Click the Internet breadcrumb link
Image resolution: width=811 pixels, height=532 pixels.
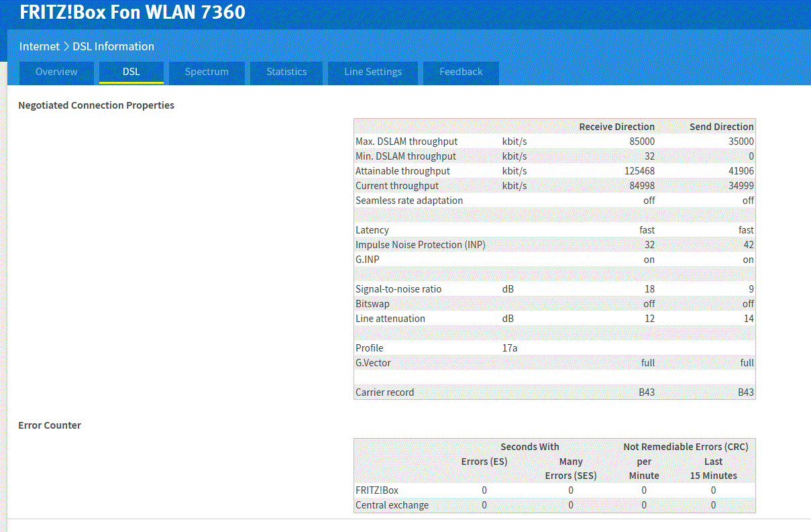pyautogui.click(x=40, y=46)
